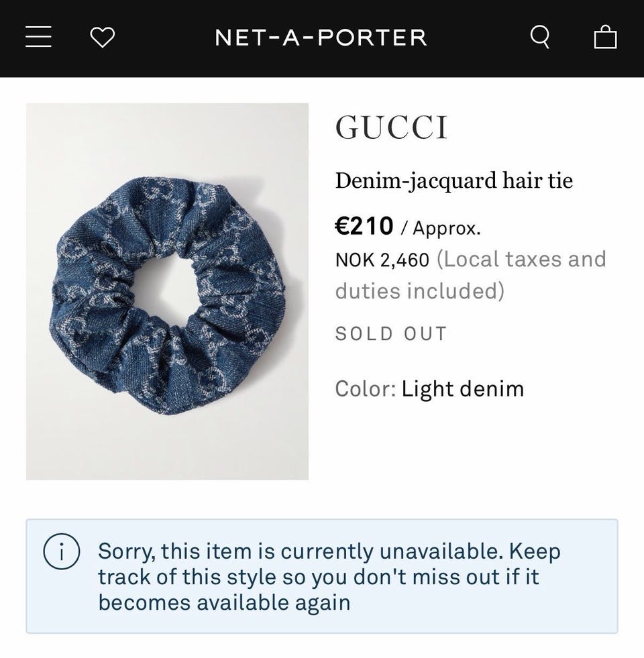Screen dimensions: 644x658
Task: Click the search magnifier icon
Action: click(540, 36)
